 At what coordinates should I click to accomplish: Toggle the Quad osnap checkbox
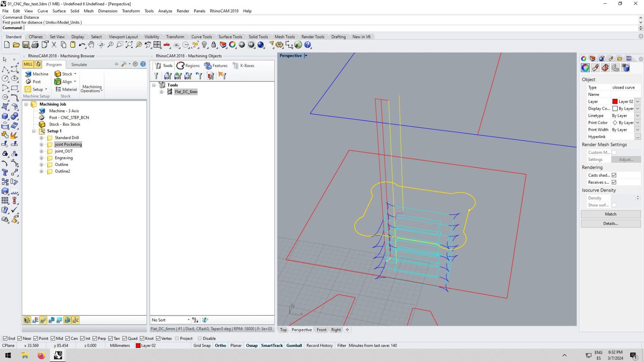point(125,338)
